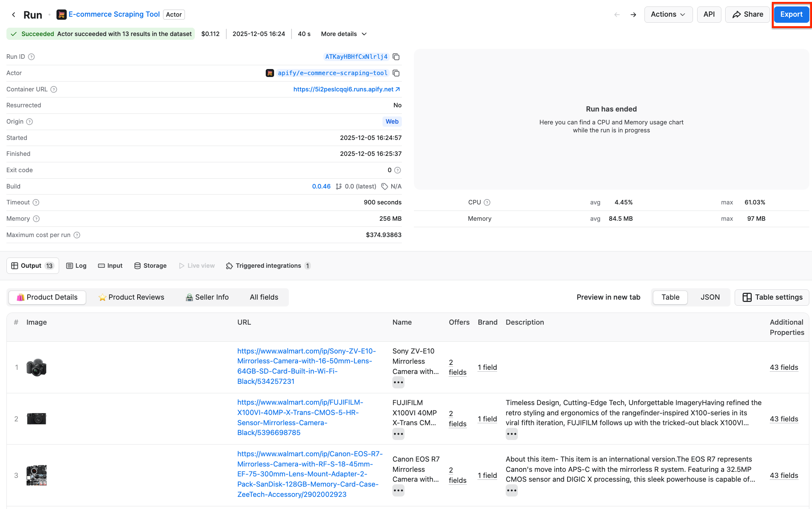Click the help icon beside Timeout
812x509 pixels.
pyautogui.click(x=35, y=202)
